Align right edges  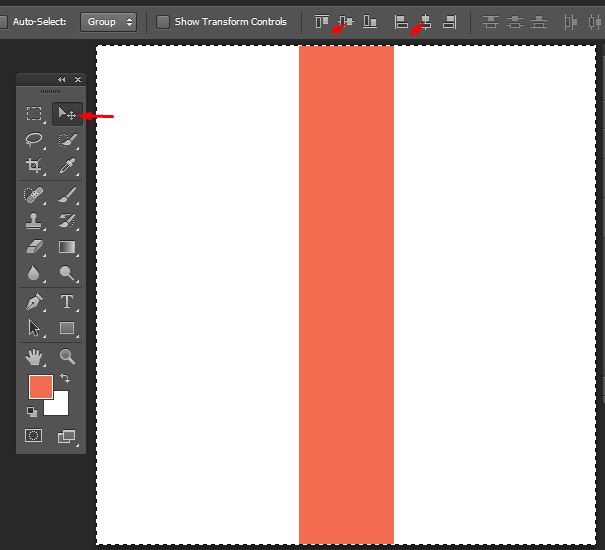click(450, 22)
